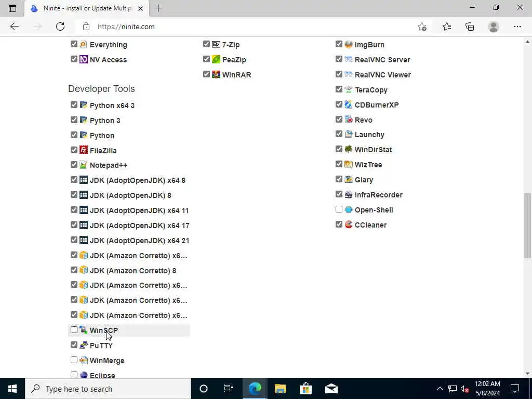The width and height of the screenshot is (532, 399).
Task: Click the FileZilla icon
Action: [84, 150]
